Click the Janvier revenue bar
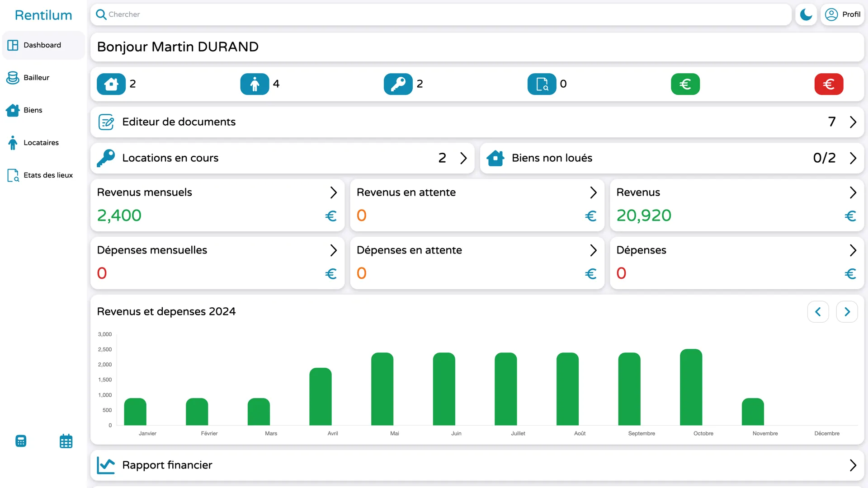Viewport: 868px width, 488px height. [135, 412]
